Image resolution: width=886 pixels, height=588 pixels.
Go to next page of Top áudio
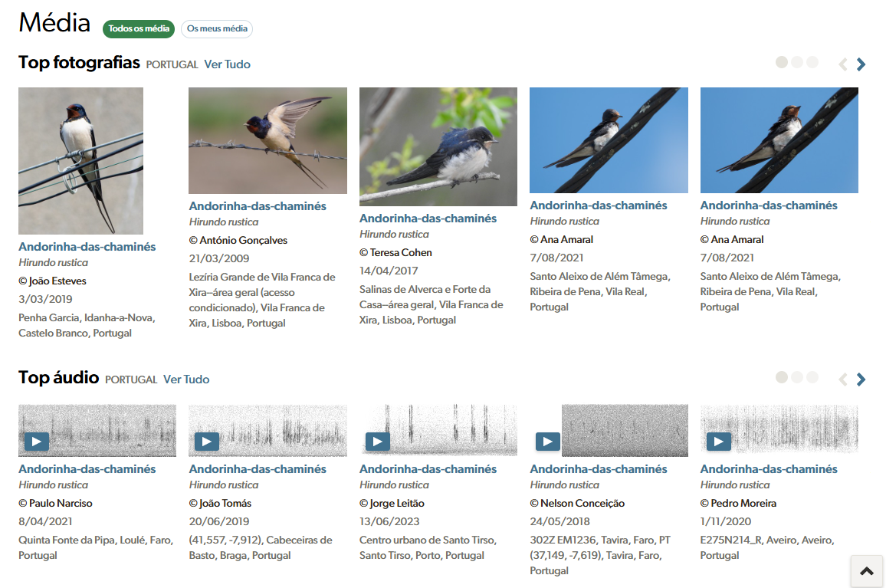click(x=861, y=379)
